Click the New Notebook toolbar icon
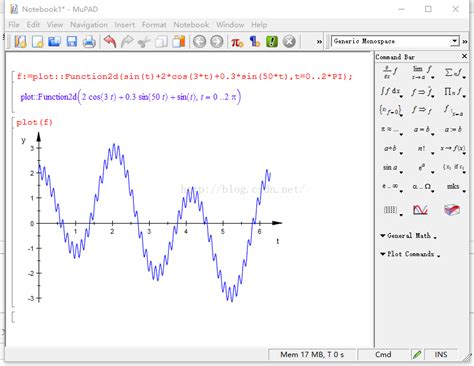 point(20,42)
